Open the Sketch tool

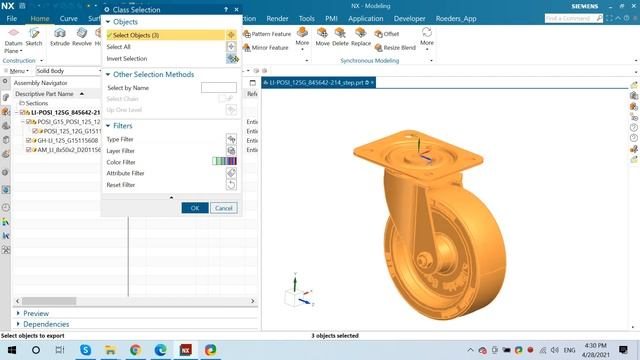click(x=34, y=37)
